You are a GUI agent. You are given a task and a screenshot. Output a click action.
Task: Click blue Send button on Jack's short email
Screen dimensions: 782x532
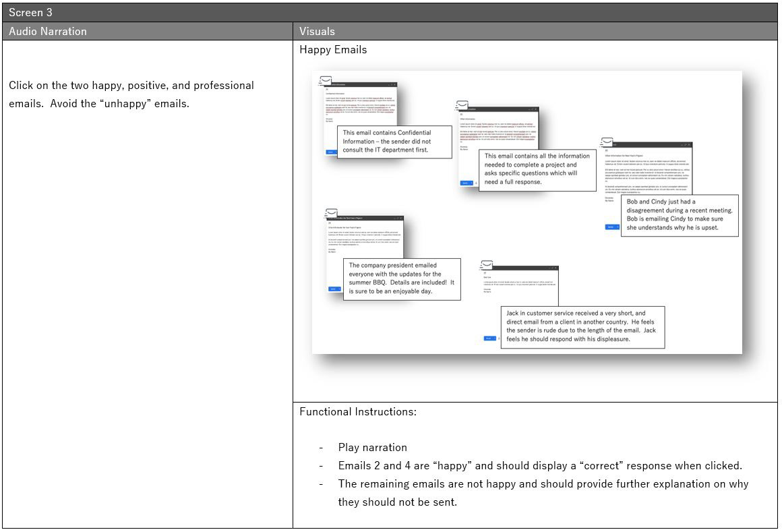pyautogui.click(x=489, y=338)
